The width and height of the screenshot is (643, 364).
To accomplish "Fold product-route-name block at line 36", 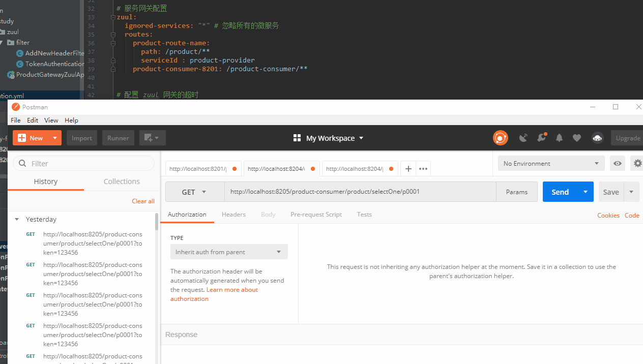I will click(113, 43).
